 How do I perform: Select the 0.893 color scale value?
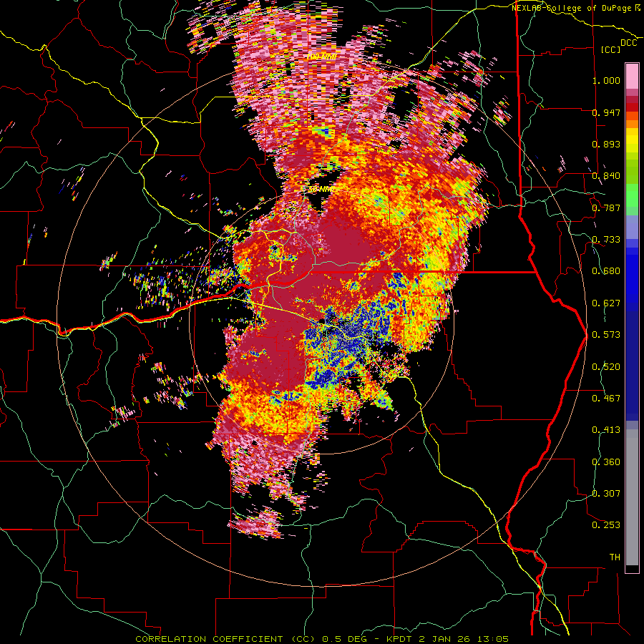point(606,144)
